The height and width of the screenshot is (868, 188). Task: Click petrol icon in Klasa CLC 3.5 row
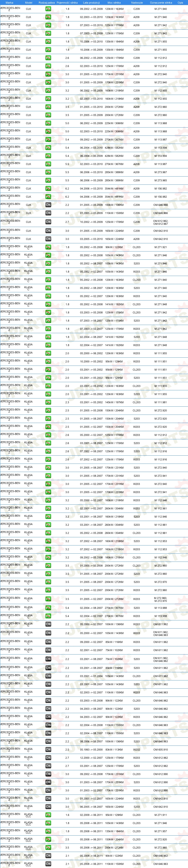(48, 847)
